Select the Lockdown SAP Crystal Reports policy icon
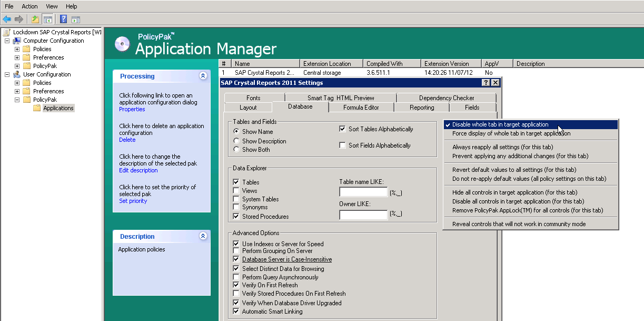Viewport: 644px width, 321px height. point(7,32)
